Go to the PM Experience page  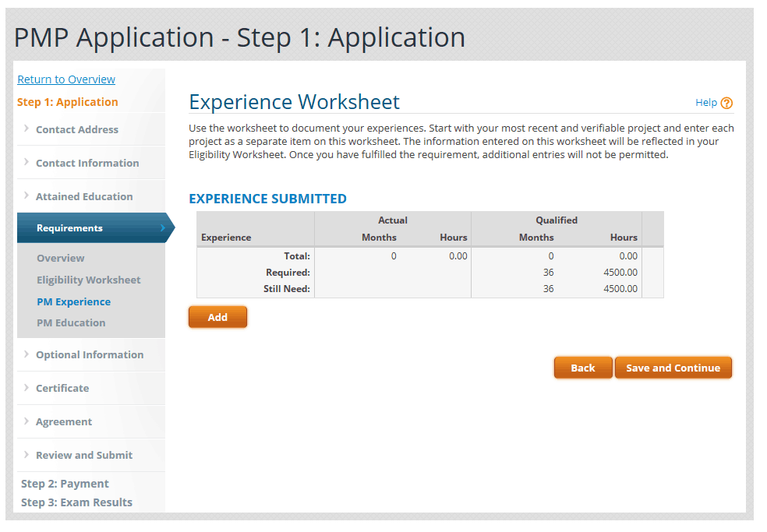[x=73, y=301]
